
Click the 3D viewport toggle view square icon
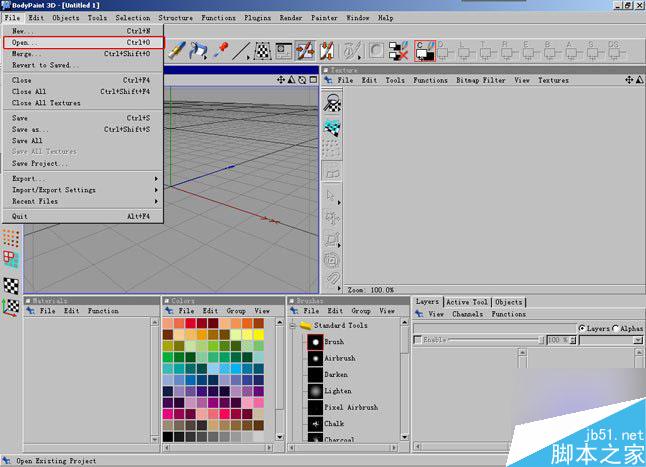coord(314,80)
